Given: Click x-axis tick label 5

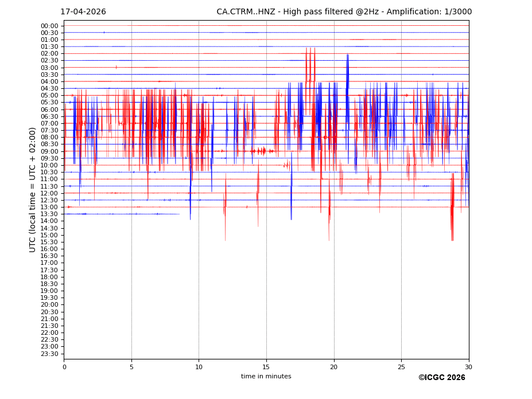Looking at the screenshot, I should coord(131,367).
